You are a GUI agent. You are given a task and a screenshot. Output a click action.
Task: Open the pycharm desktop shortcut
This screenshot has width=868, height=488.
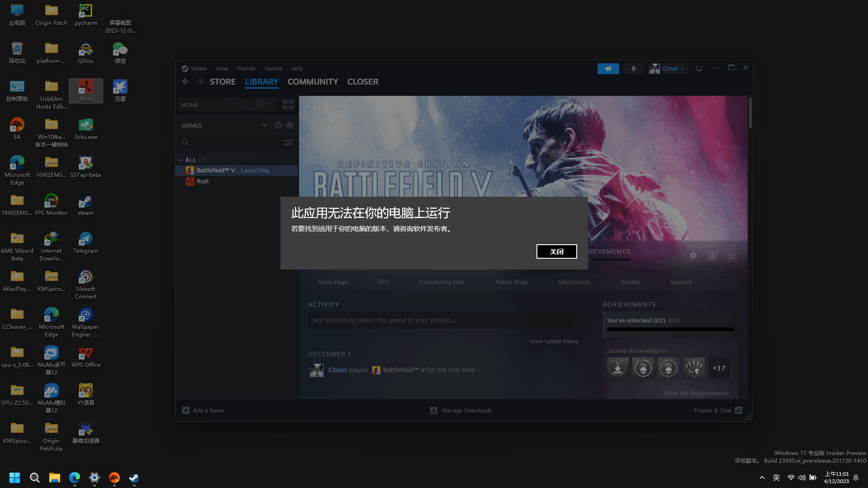(85, 15)
